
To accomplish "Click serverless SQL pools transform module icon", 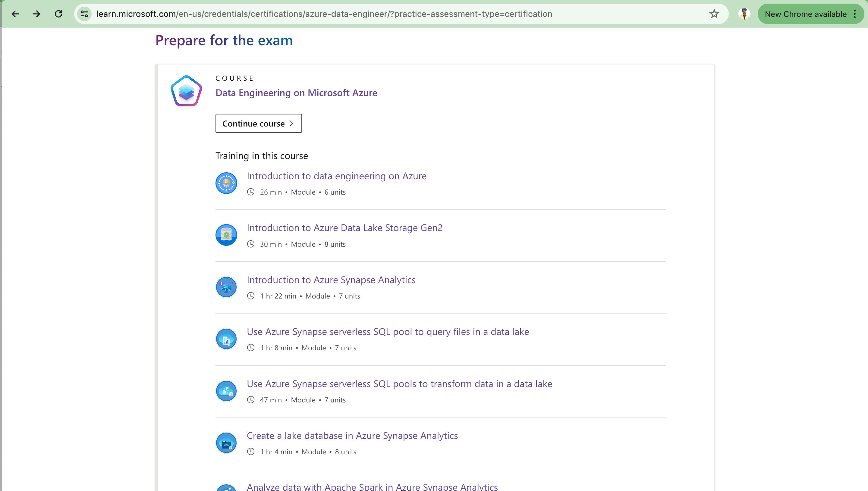I will 226,391.
